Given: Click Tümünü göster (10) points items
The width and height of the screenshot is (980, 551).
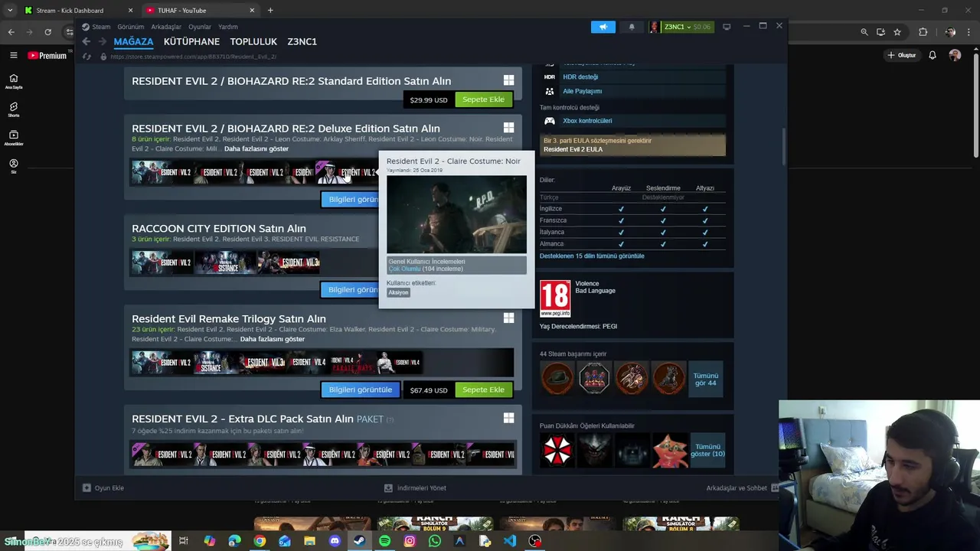Looking at the screenshot, I should coord(707,450).
